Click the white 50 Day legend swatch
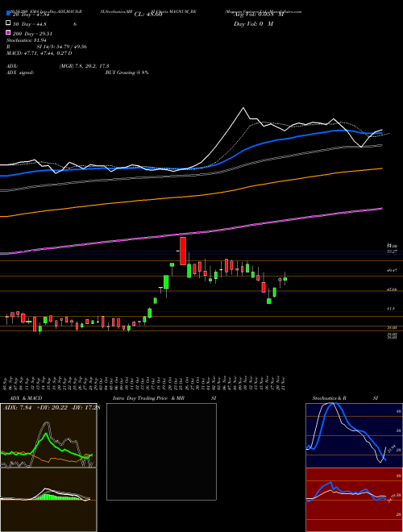This screenshot has width=403, height=532. (x=8, y=23)
